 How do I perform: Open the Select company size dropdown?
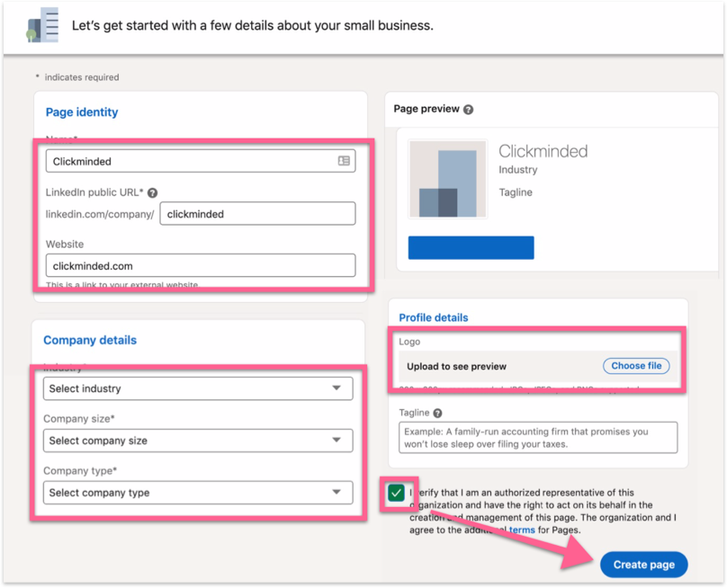tap(198, 441)
